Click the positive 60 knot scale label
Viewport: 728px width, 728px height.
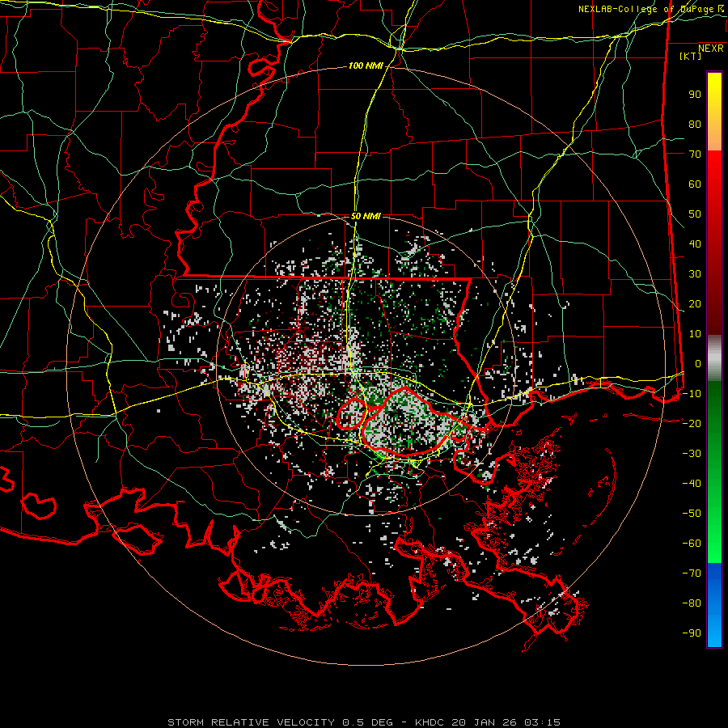click(695, 184)
